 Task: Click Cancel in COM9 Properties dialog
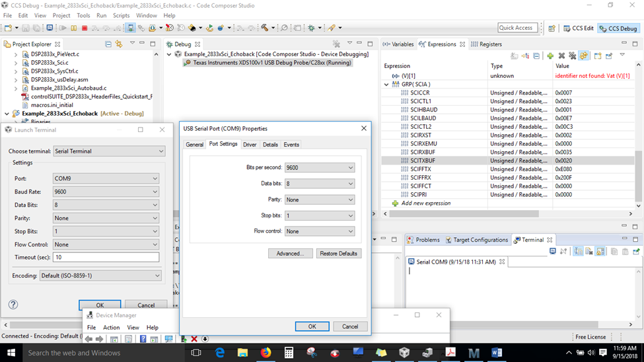coord(350,326)
